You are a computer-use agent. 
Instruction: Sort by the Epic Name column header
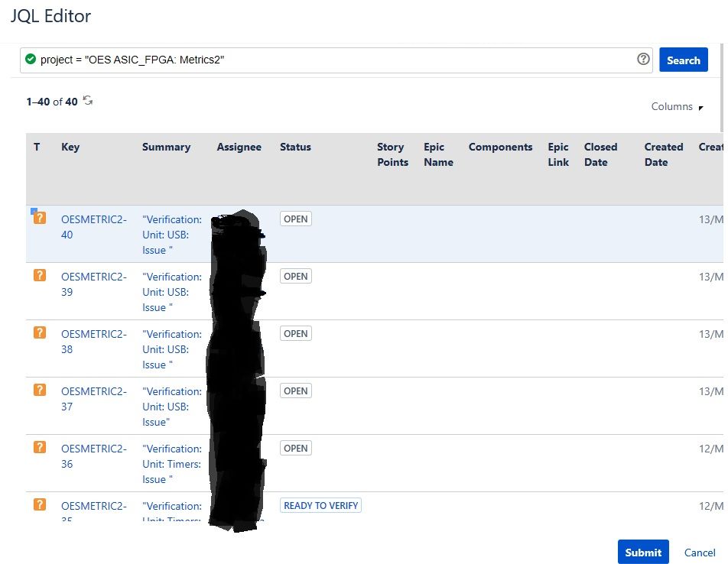coord(438,154)
